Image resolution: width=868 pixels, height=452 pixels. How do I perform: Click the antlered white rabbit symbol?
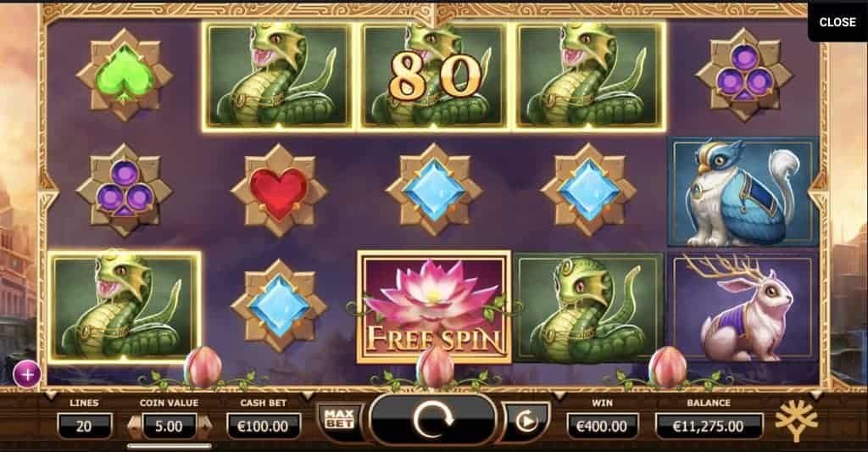pos(743,308)
